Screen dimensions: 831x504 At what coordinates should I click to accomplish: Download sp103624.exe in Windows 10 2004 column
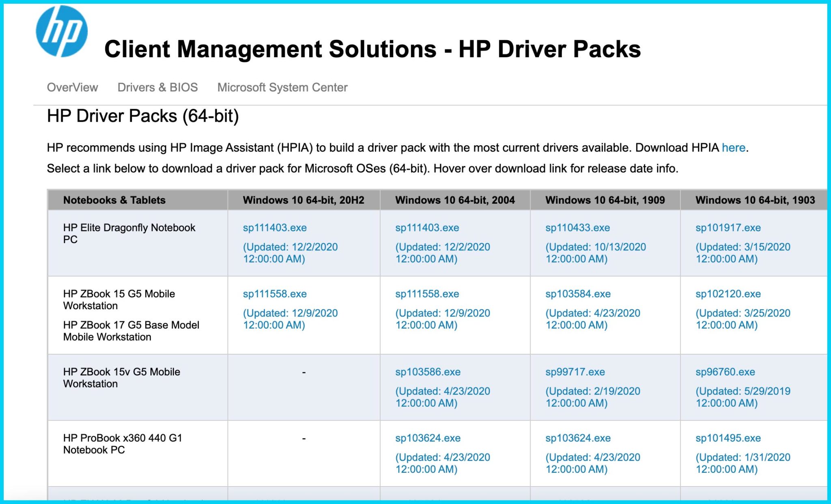click(428, 438)
